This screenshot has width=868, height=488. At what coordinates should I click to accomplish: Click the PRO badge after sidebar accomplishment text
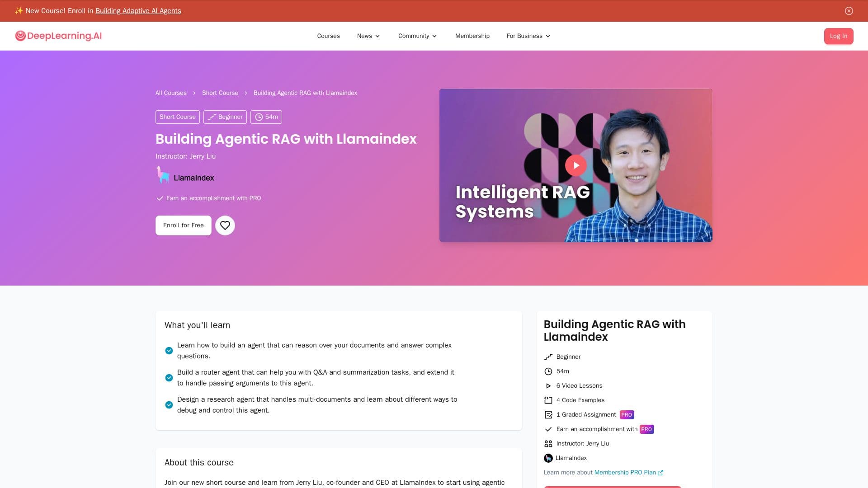(646, 429)
